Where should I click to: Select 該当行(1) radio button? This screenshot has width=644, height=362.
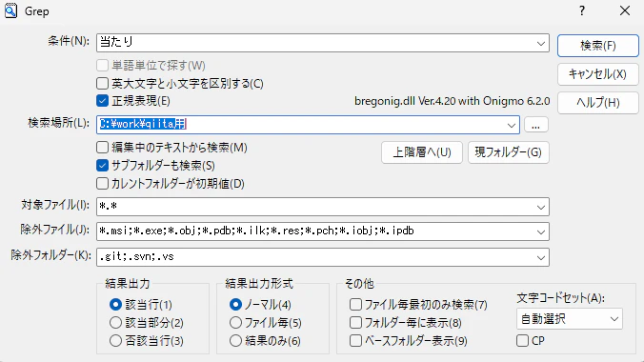[x=116, y=305]
